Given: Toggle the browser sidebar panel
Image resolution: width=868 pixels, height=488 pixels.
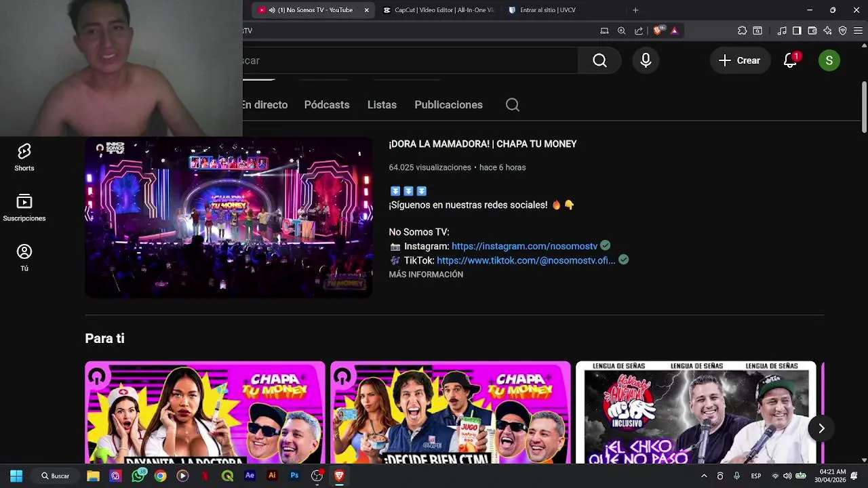Looking at the screenshot, I should point(797,30).
